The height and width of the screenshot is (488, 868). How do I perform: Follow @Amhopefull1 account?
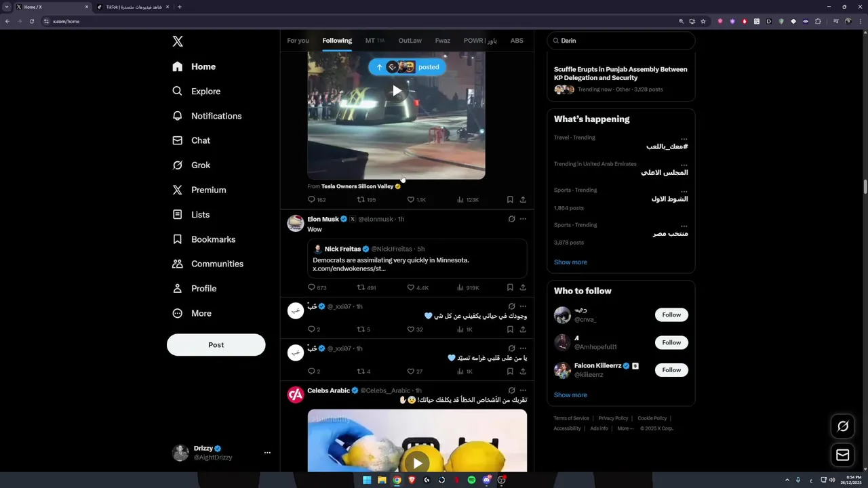click(x=671, y=342)
